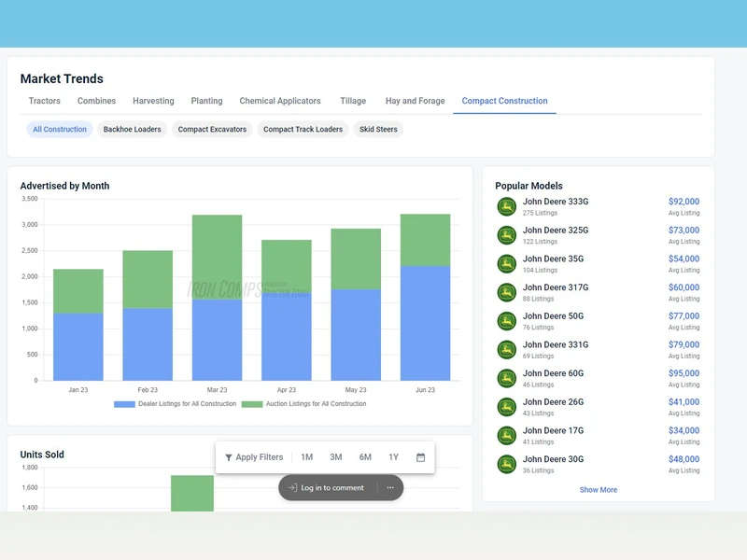Click the $41,000 average listing price

point(684,401)
